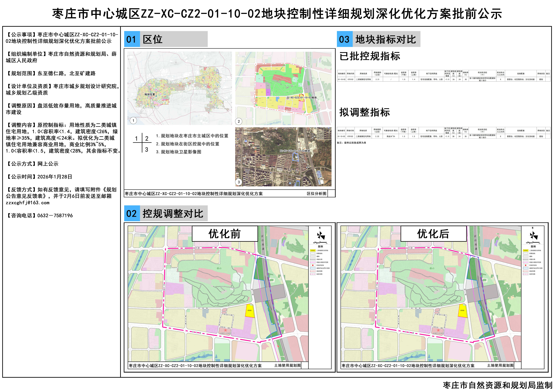Click red star legend symbol in 优化前 legend
Viewport: 554px width, 392px height.
[313, 265]
